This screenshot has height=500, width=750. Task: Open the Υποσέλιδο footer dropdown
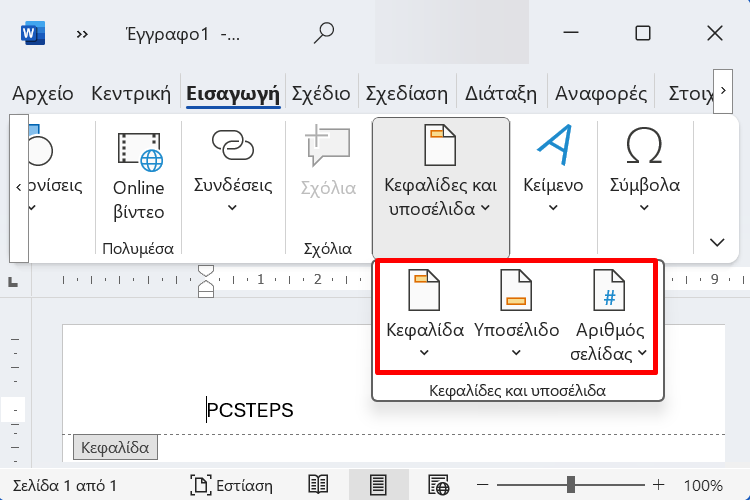pyautogui.click(x=516, y=314)
